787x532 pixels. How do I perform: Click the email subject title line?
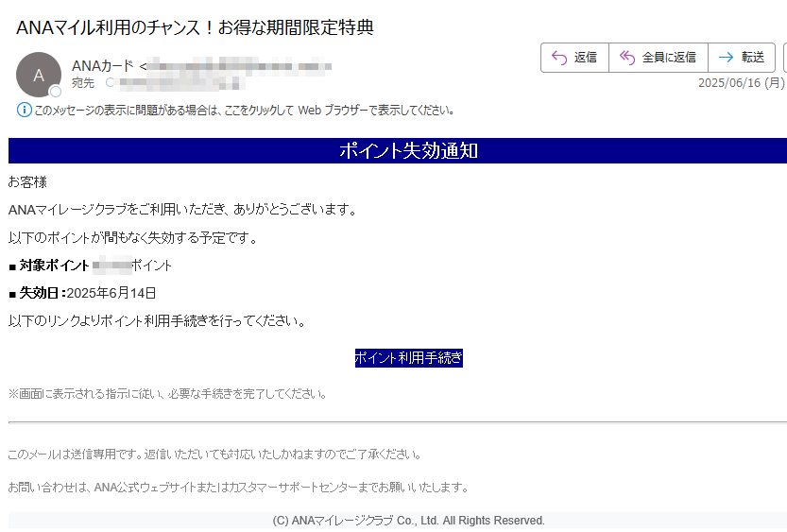pos(195,27)
